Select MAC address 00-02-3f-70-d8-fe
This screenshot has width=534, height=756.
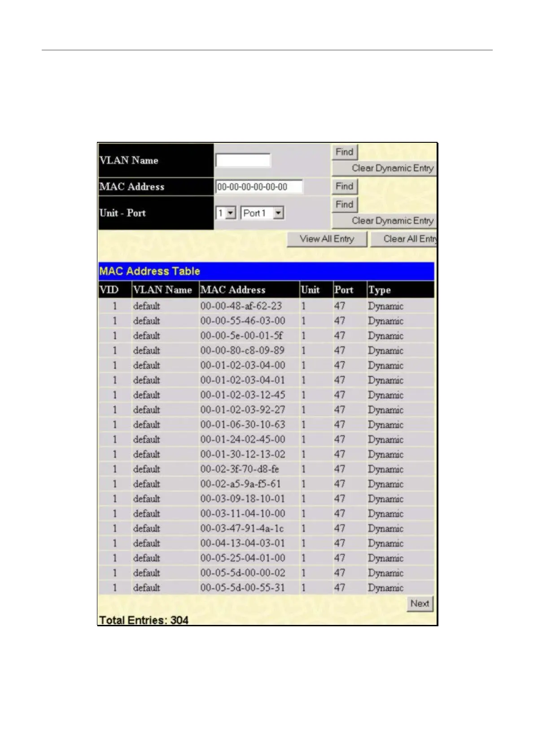point(240,469)
